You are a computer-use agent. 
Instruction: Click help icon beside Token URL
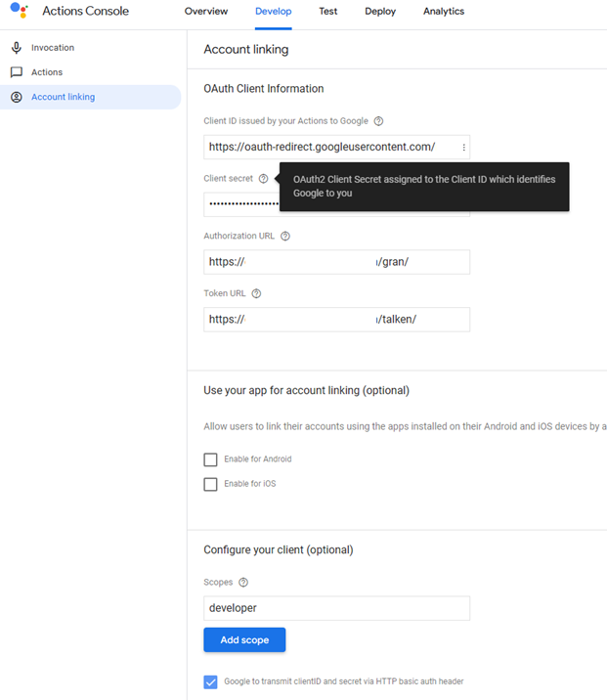pyautogui.click(x=256, y=293)
